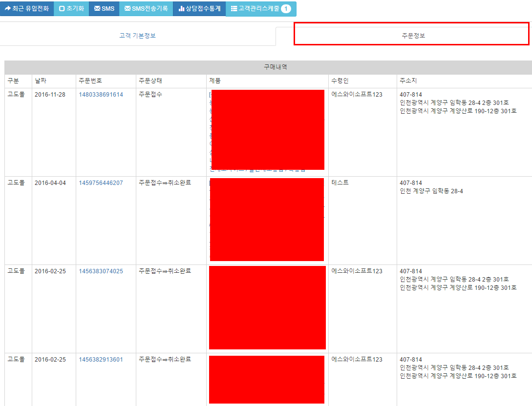Click the badge showing 1 on 고객관리스케줄

click(286, 9)
